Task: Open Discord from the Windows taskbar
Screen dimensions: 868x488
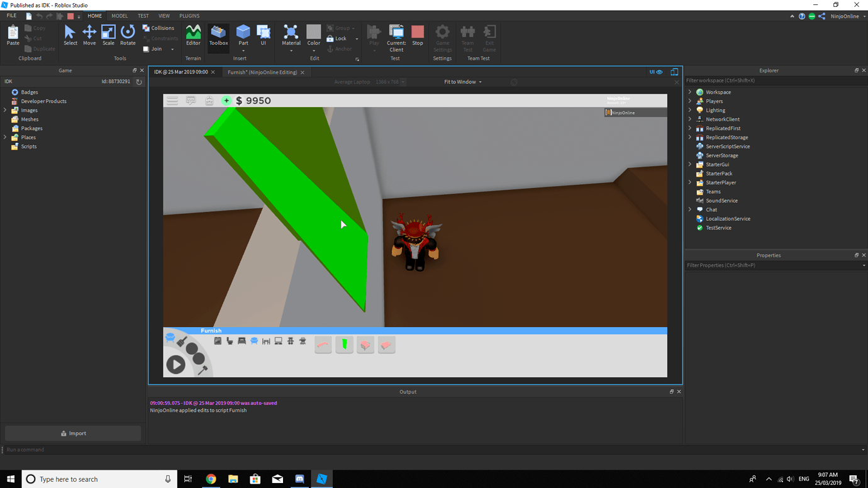Action: 299,479
